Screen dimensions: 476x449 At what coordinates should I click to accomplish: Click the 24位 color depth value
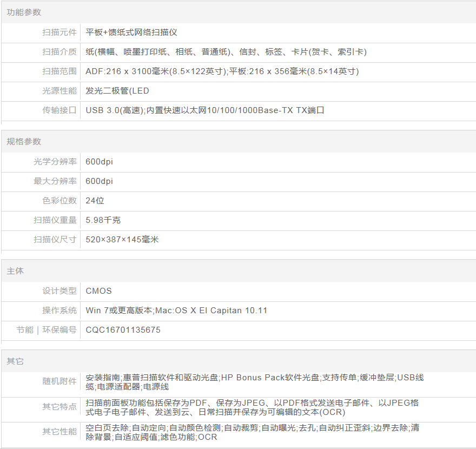pyautogui.click(x=95, y=201)
